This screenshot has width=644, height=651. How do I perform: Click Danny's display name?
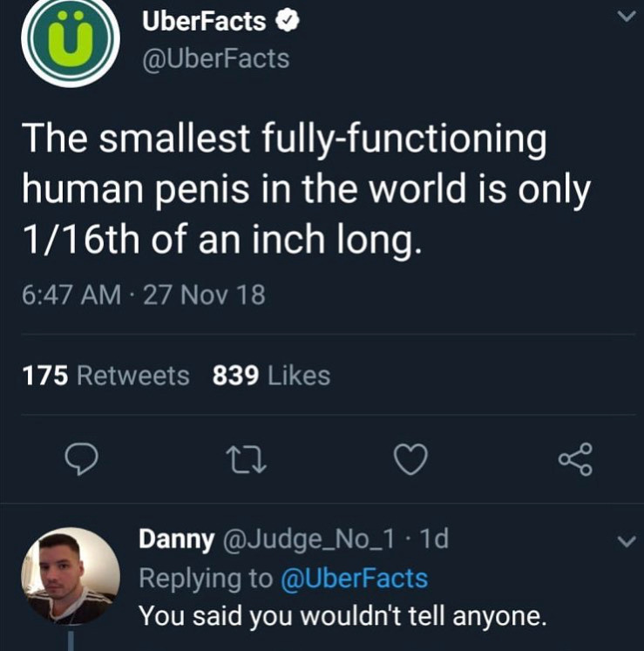pyautogui.click(x=176, y=540)
